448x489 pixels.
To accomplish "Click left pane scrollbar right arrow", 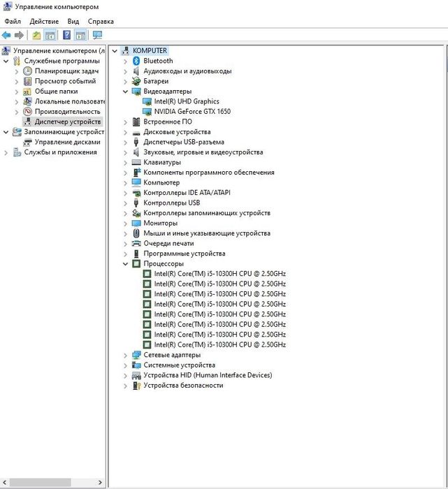I will tap(100, 482).
